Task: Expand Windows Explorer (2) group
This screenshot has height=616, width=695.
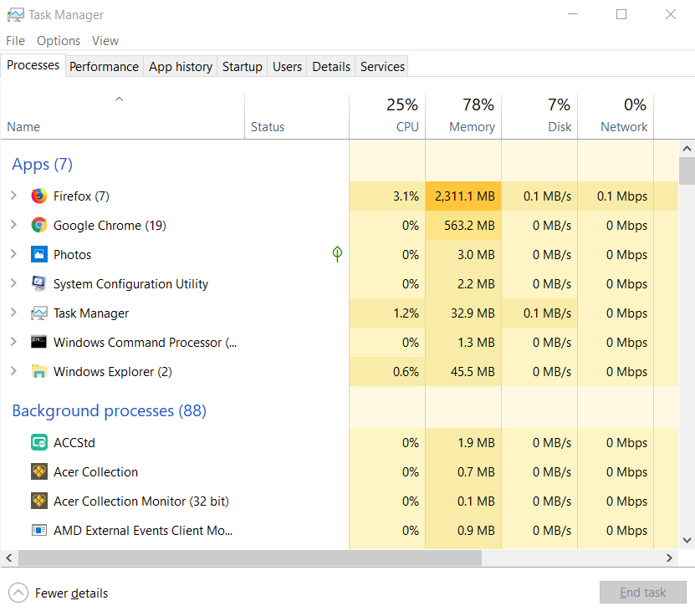Action: coord(13,370)
